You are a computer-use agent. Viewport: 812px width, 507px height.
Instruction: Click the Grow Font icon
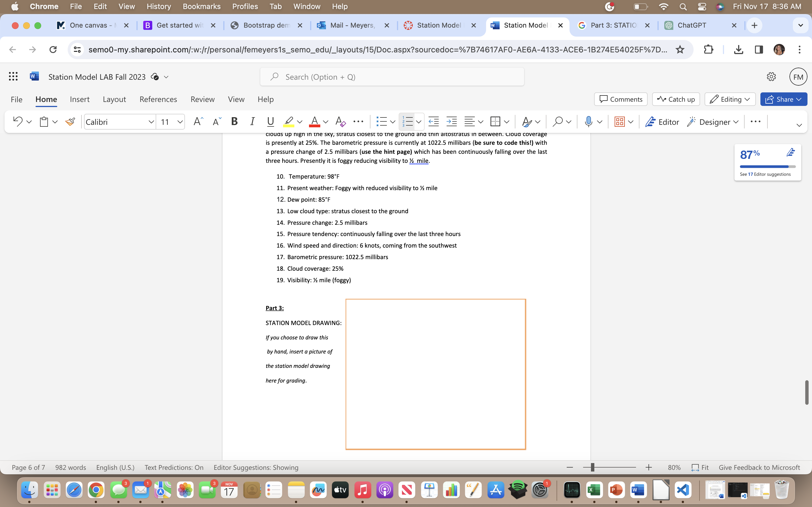pyautogui.click(x=198, y=122)
